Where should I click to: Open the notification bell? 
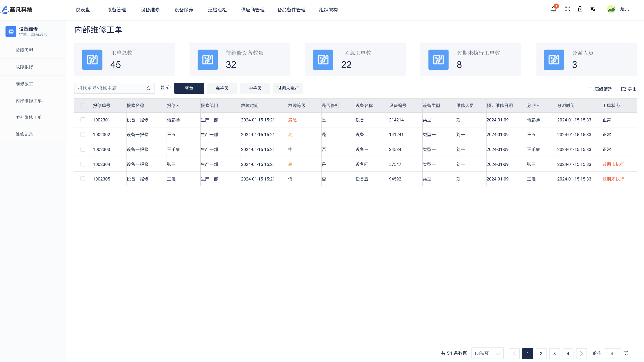pos(553,9)
